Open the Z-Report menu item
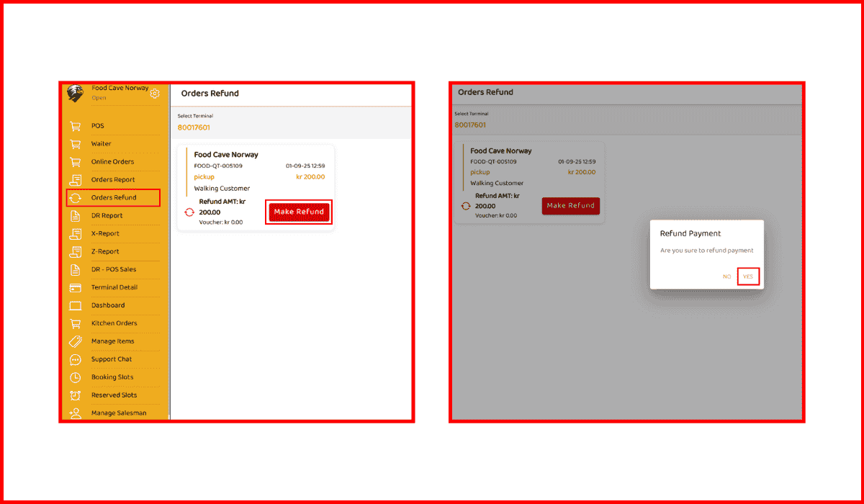The image size is (864, 504). (x=105, y=251)
